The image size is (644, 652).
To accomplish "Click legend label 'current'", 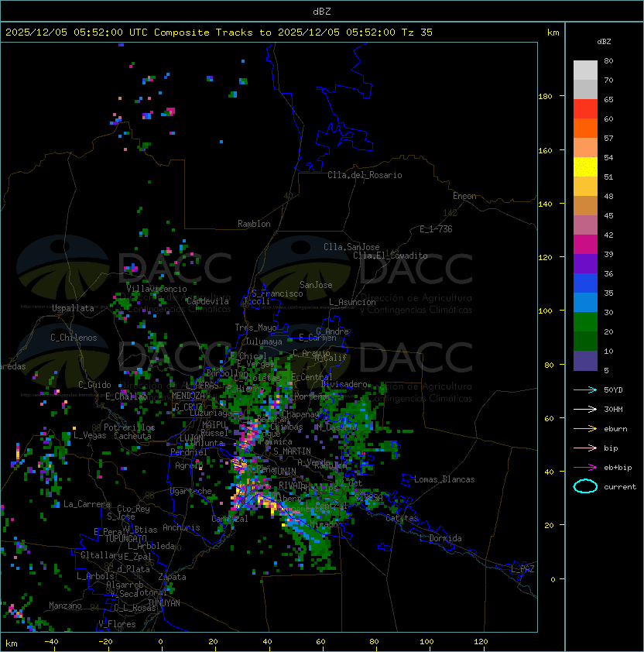I will [x=620, y=487].
